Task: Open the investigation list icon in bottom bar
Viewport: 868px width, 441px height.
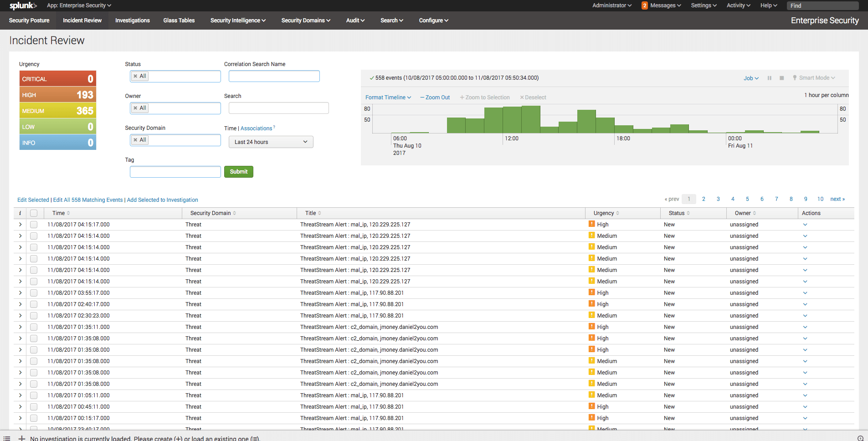Action: [6, 438]
